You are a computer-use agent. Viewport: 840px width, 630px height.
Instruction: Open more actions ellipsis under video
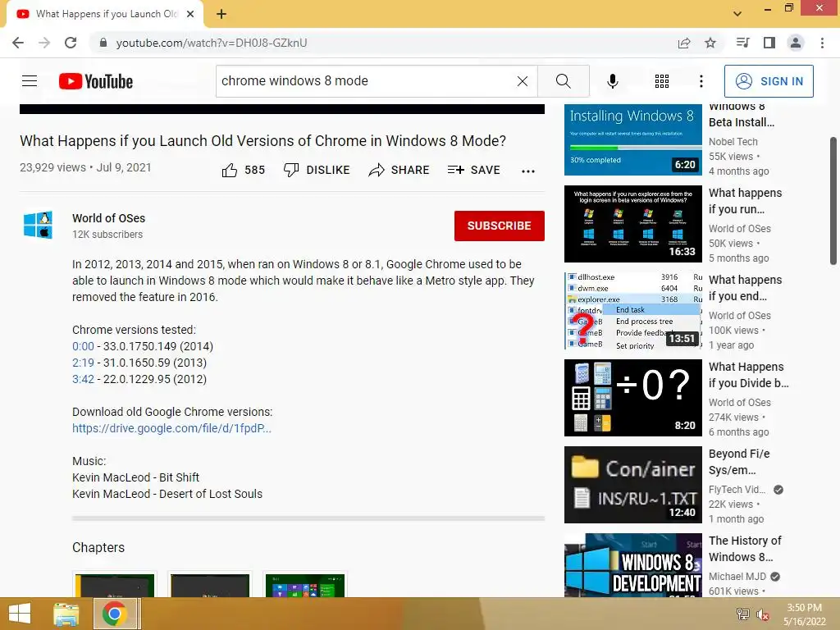(x=528, y=171)
